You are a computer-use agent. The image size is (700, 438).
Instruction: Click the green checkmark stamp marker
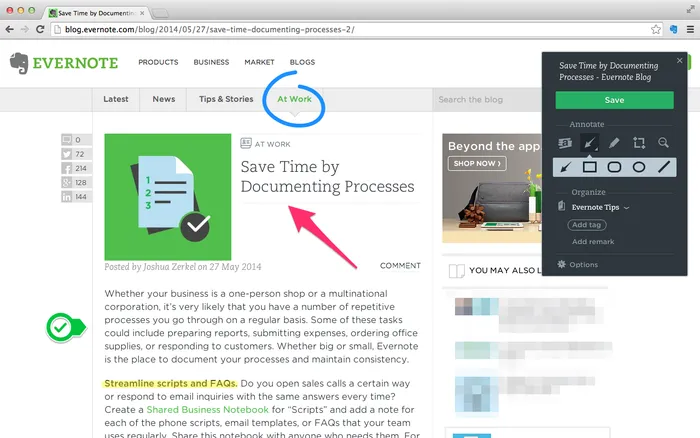[66, 328]
